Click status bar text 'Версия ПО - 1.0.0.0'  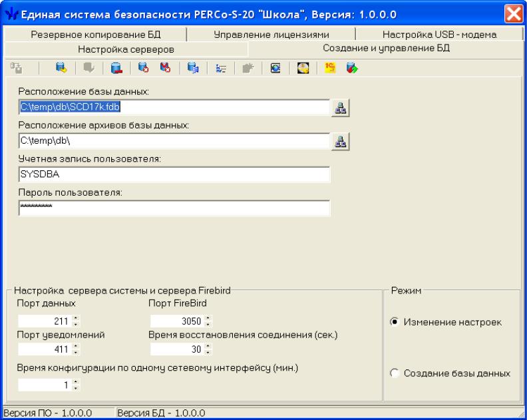click(48, 413)
